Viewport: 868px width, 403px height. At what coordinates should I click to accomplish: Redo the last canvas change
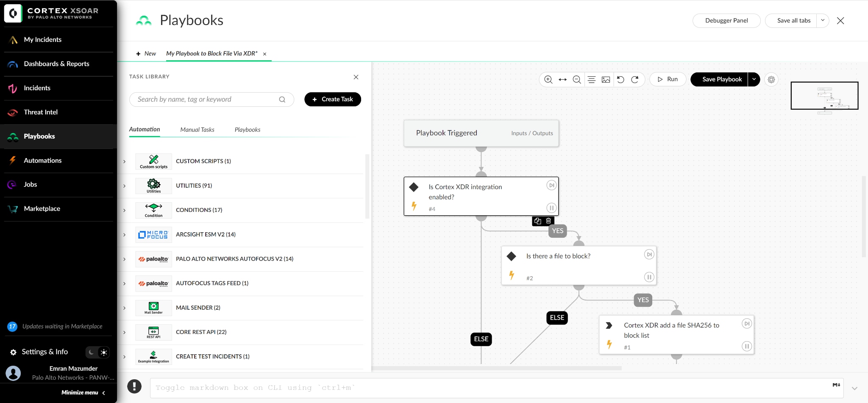635,79
